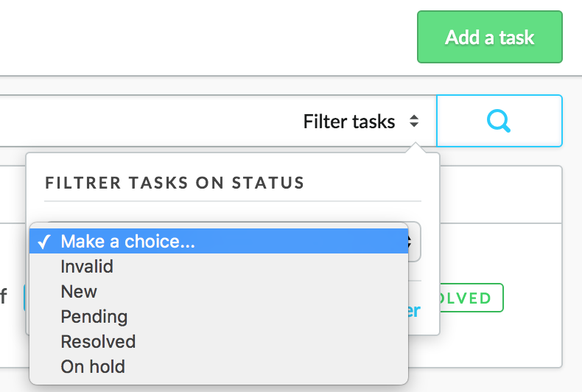Click the checkmark next to Make a choice
The height and width of the screenshot is (392, 582).
point(44,242)
